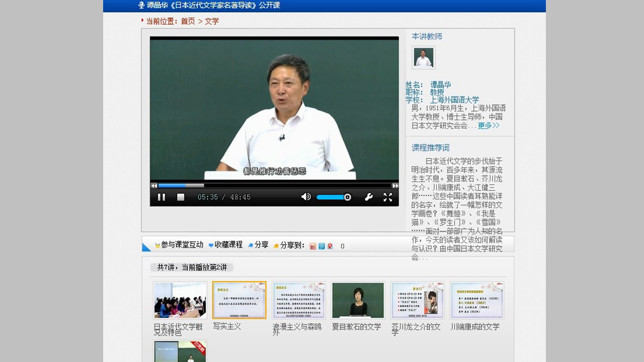This screenshot has width=644, height=362.
Task: Share to Sina Weibo icon
Action: tap(313, 246)
